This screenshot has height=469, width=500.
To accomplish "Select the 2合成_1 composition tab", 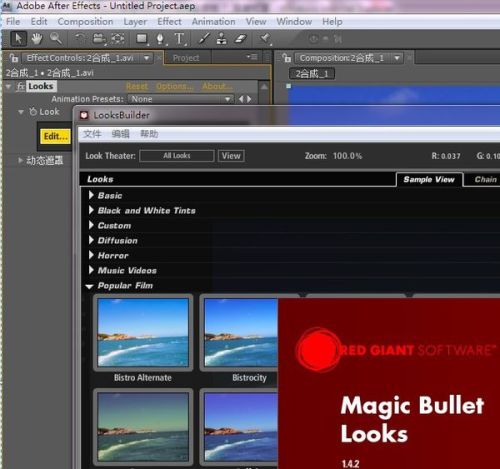I will [312, 74].
